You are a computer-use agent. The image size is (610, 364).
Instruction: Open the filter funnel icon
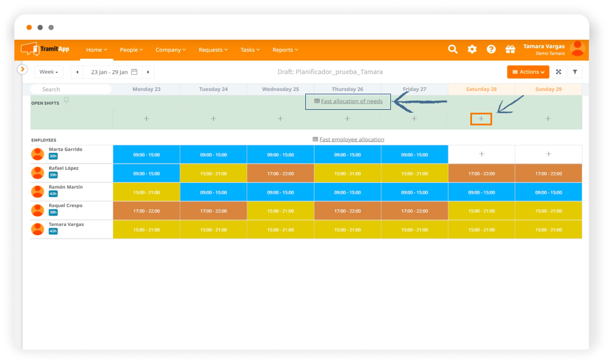point(575,72)
